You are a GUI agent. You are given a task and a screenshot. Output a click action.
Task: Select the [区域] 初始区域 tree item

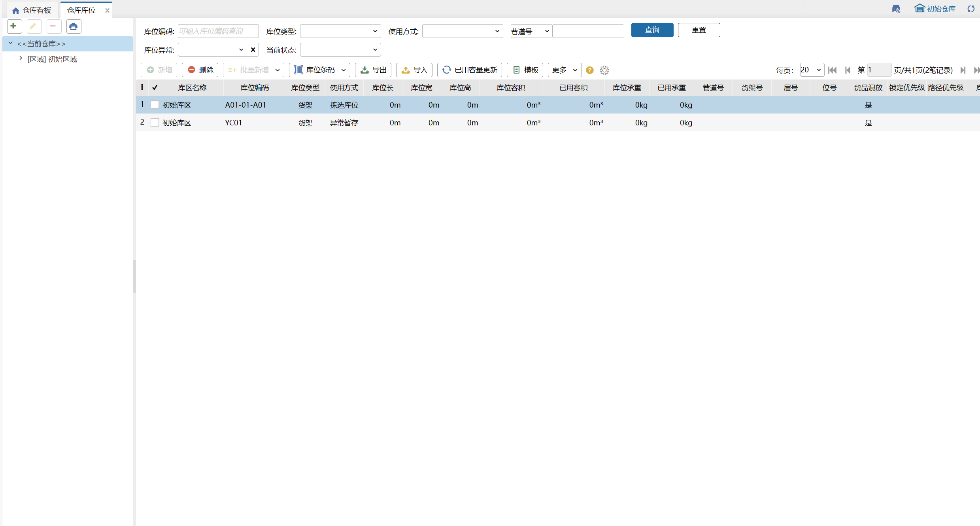coord(52,59)
